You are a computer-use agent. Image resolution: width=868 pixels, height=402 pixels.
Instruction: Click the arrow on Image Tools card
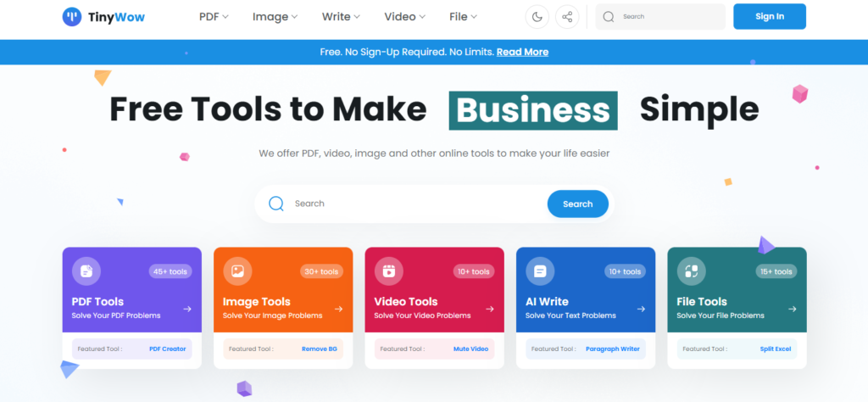(338, 309)
